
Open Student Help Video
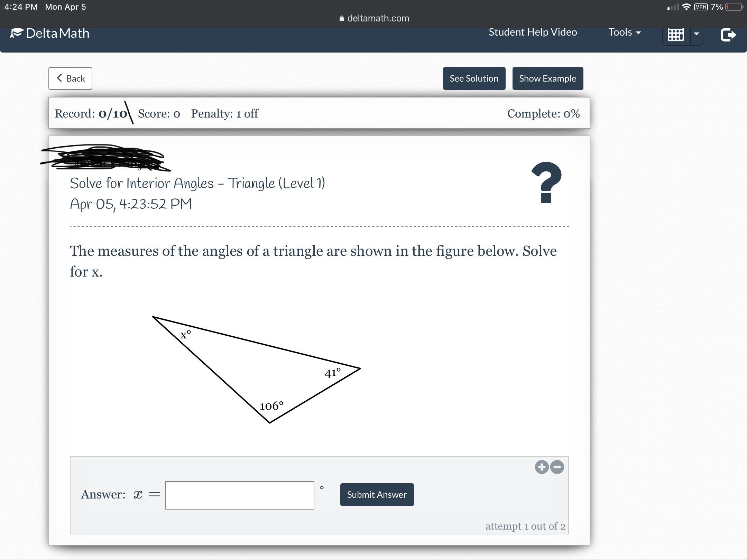tap(533, 32)
